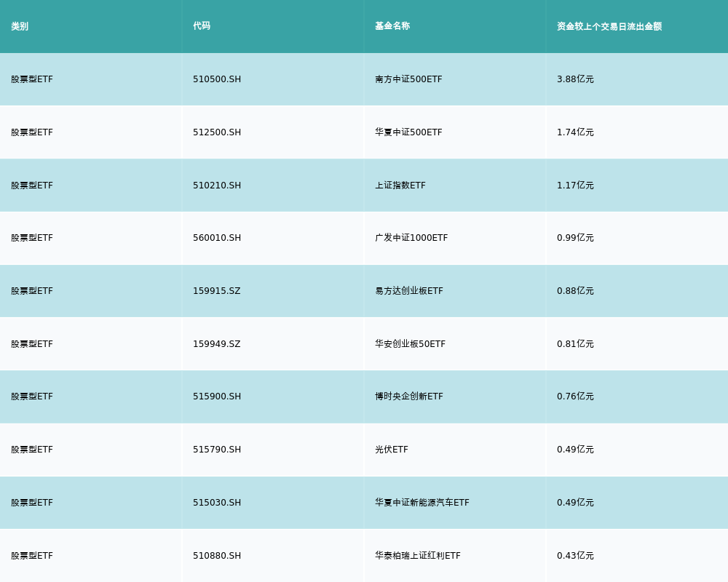Click the 博时央企创新ETF fund name
The width and height of the screenshot is (728, 582).
(x=409, y=396)
